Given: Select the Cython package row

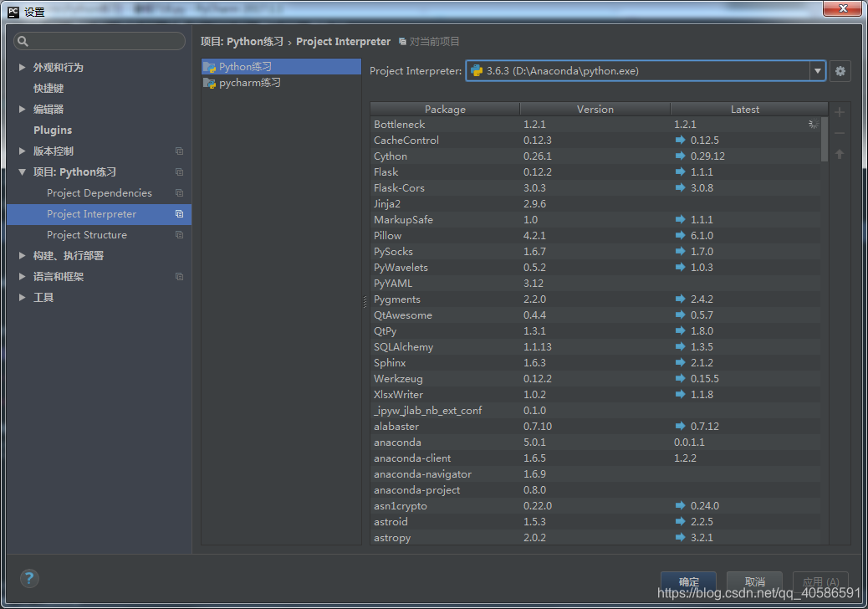Looking at the screenshot, I should click(595, 156).
